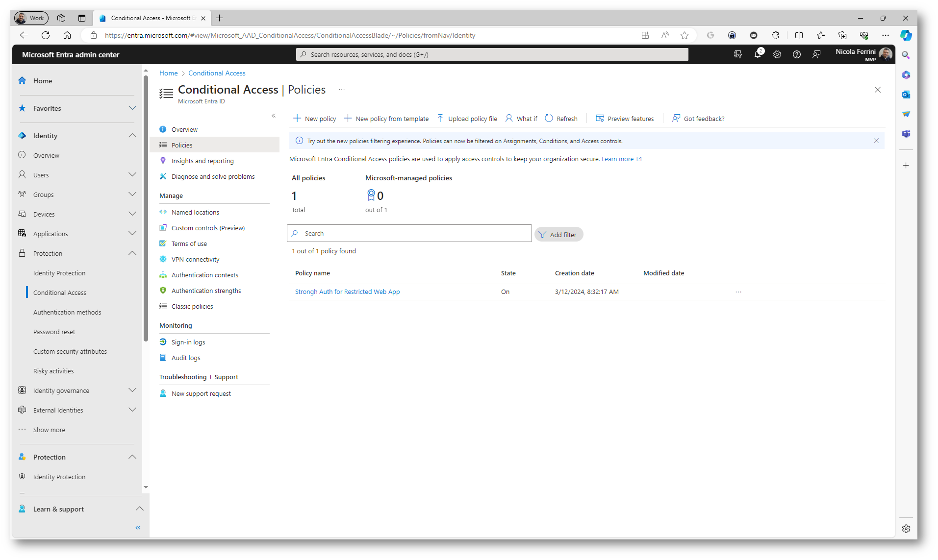Close the Conditional Access blade
The image size is (938, 560).
[x=878, y=90]
